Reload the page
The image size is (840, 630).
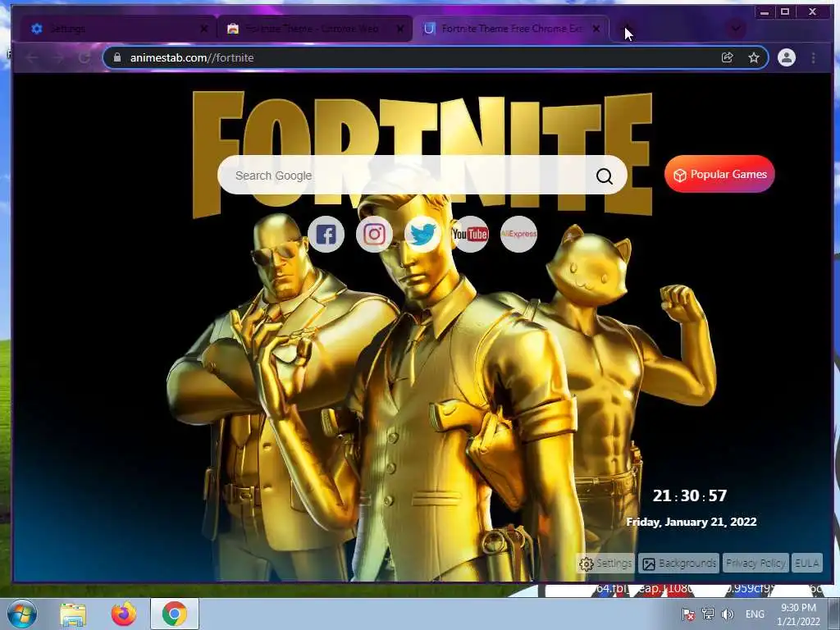84,58
